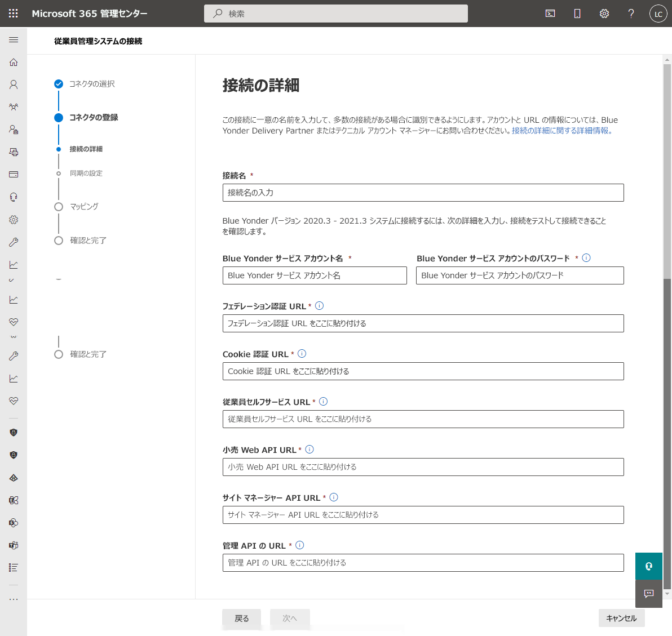Click サイト マネージャー API URL field
672x636 pixels.
tap(423, 515)
